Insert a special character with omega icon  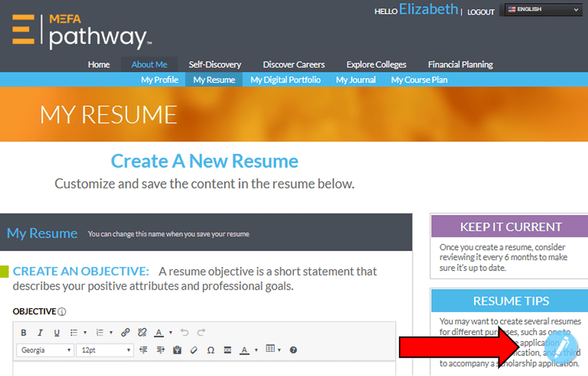pyautogui.click(x=211, y=350)
